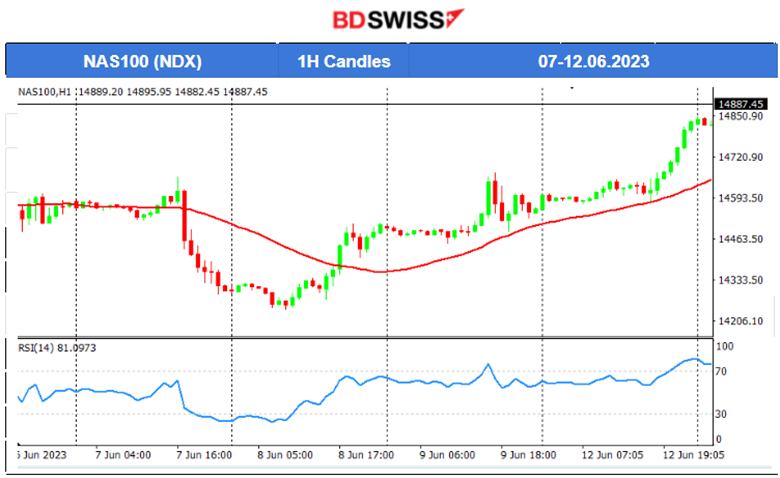Viewport: 780px width, 478px height.
Task: Select the NAS100 (NDX) header cell
Action: (143, 61)
